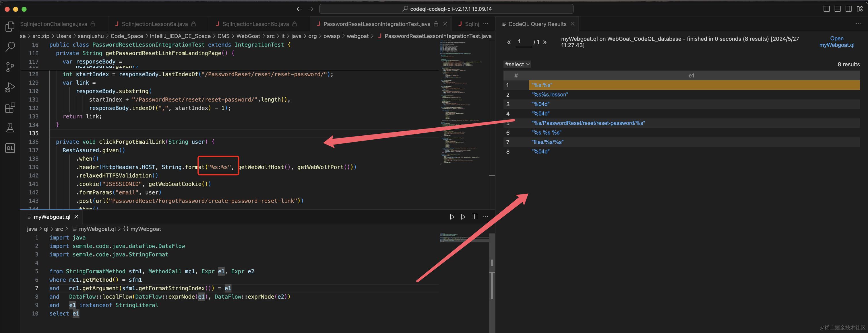Switch to SqlInjectionLesson6a.java tab
Screen dimensions: 868x333
tap(154, 24)
